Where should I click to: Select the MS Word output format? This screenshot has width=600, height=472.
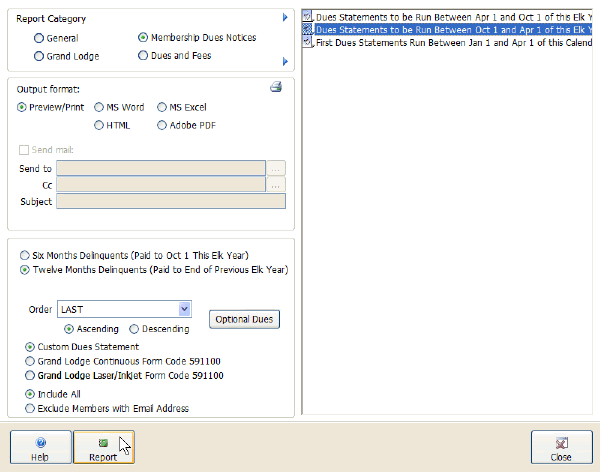pos(99,107)
